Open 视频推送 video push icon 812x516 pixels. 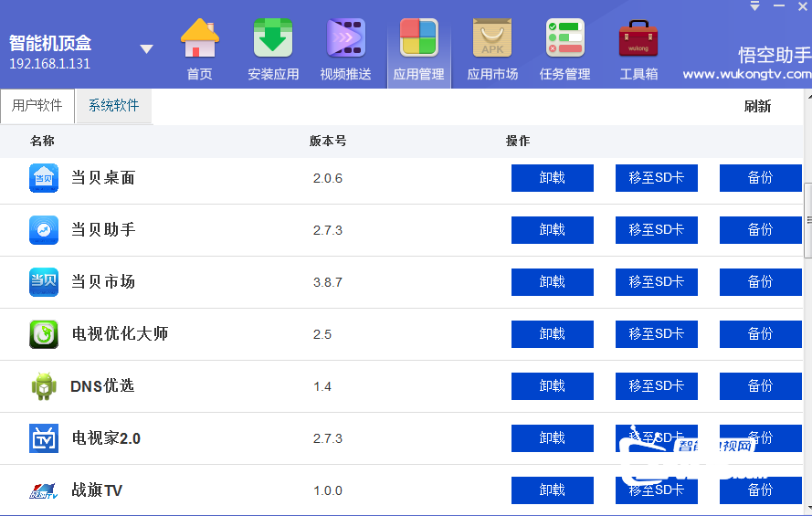click(346, 38)
